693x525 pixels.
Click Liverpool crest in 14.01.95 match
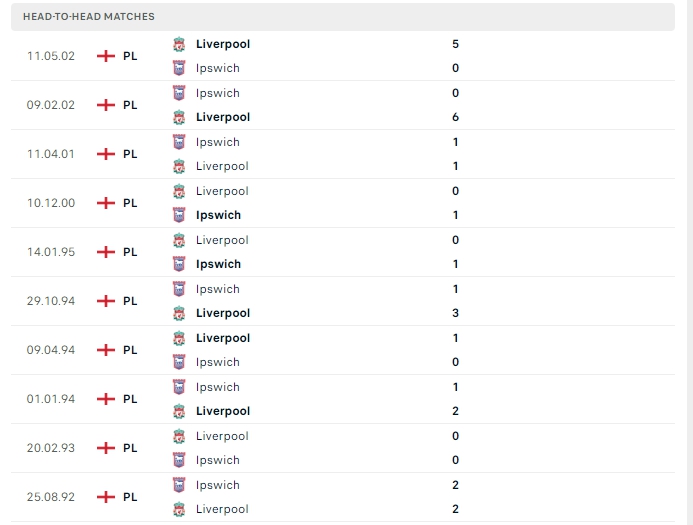pyautogui.click(x=179, y=240)
